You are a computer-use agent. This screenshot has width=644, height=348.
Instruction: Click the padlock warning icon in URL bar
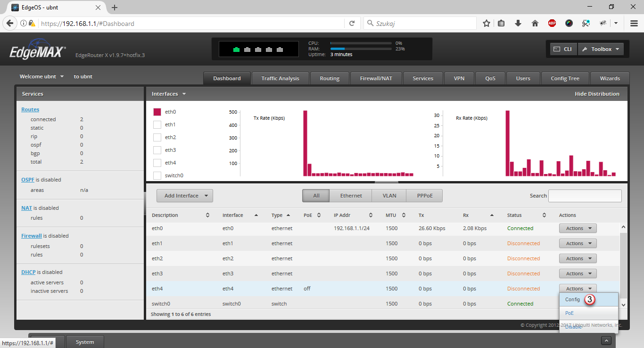pos(32,23)
